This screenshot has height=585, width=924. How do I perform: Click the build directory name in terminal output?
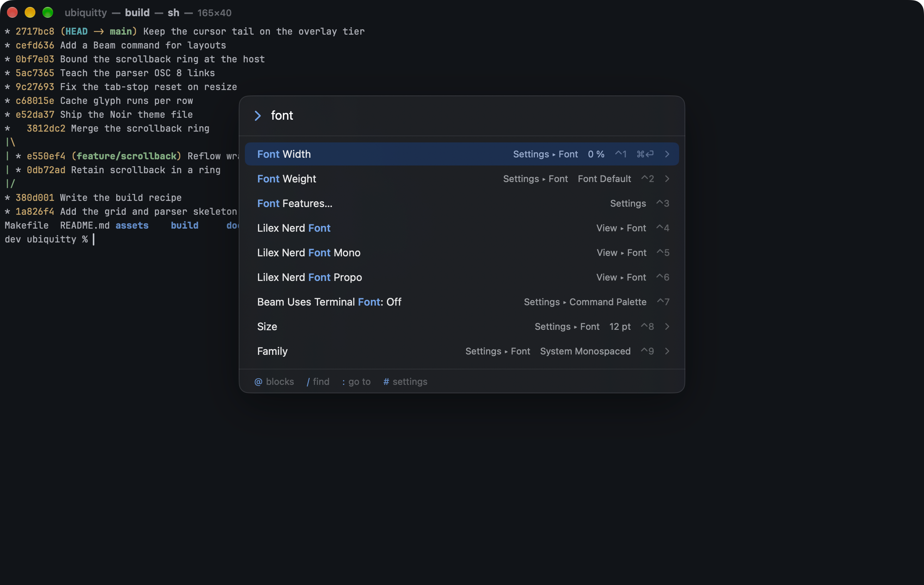coord(185,226)
